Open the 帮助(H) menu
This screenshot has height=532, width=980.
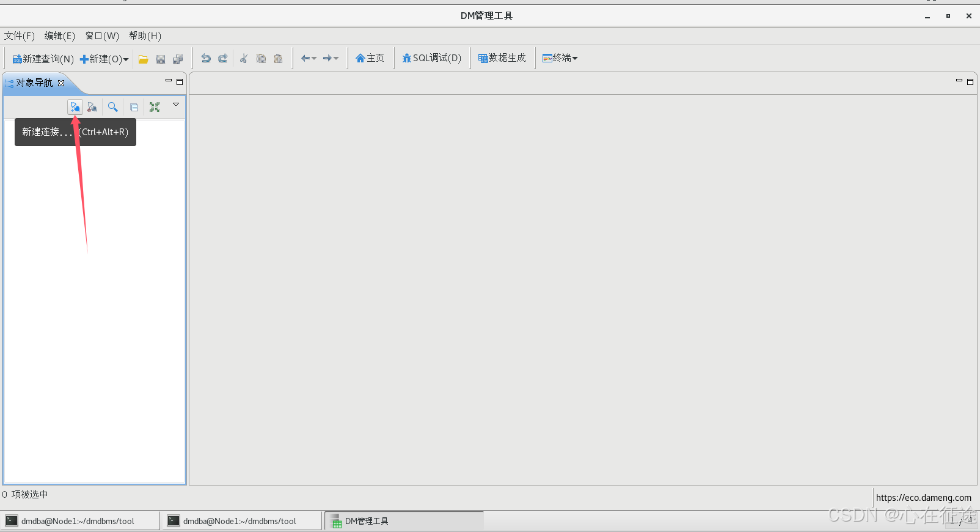(145, 36)
